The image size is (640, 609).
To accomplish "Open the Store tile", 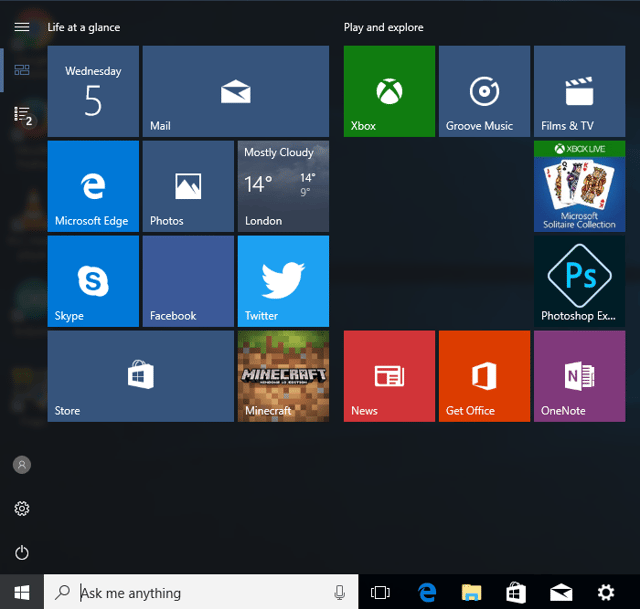I will click(141, 376).
